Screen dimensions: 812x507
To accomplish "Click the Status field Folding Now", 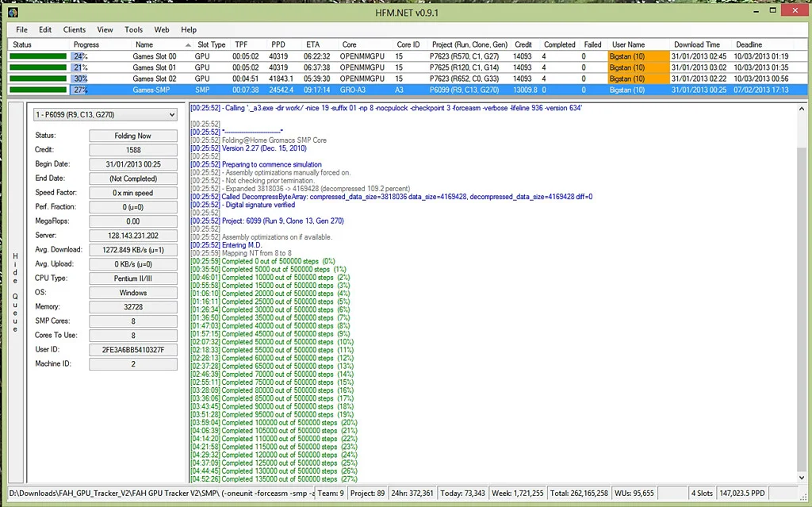I will click(133, 136).
